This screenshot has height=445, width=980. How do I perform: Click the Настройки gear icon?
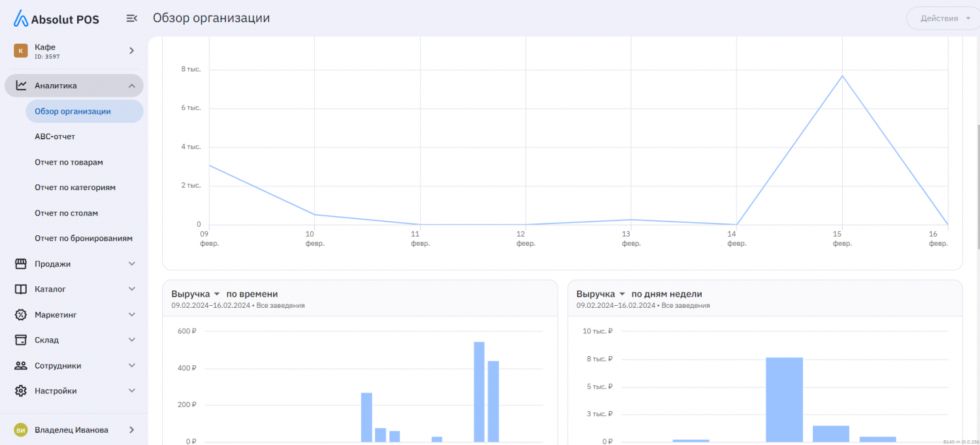[21, 391]
